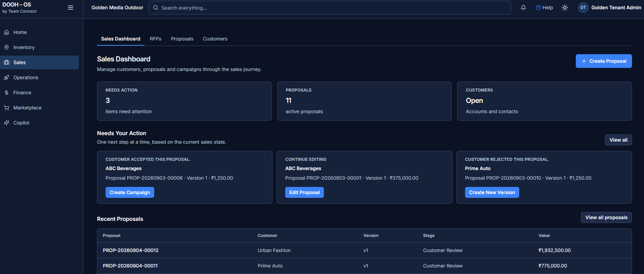644x274 pixels.
Task: Open the Needs Action summary card
Action: pos(184,101)
